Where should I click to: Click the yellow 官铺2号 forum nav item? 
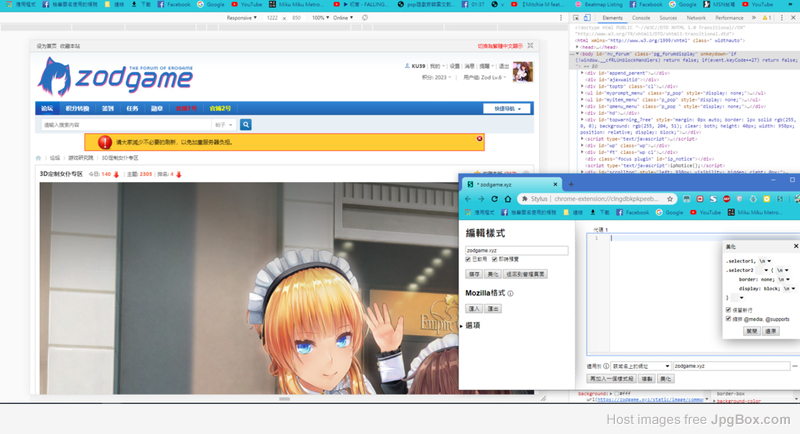click(x=220, y=109)
